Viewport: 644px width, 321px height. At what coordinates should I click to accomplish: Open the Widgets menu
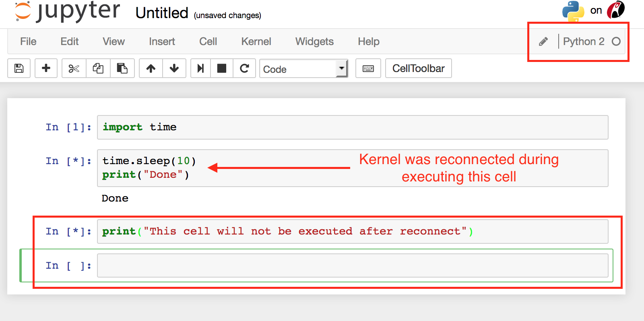tap(314, 41)
